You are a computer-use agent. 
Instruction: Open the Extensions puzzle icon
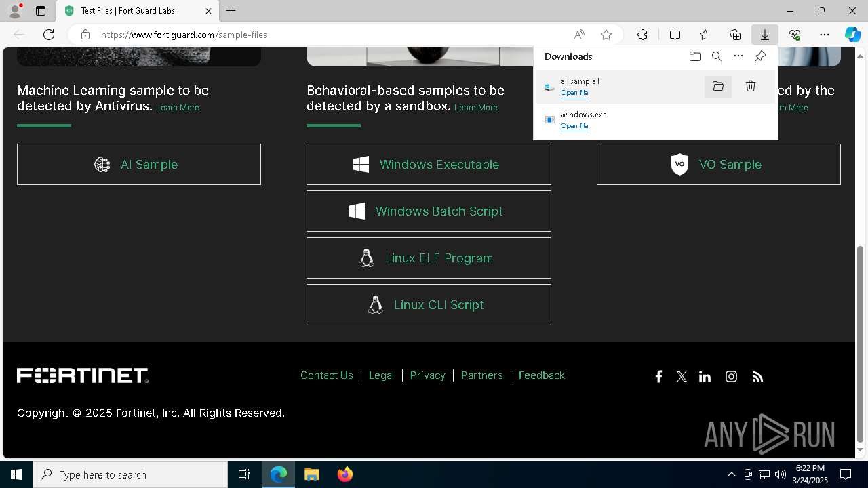pos(642,35)
